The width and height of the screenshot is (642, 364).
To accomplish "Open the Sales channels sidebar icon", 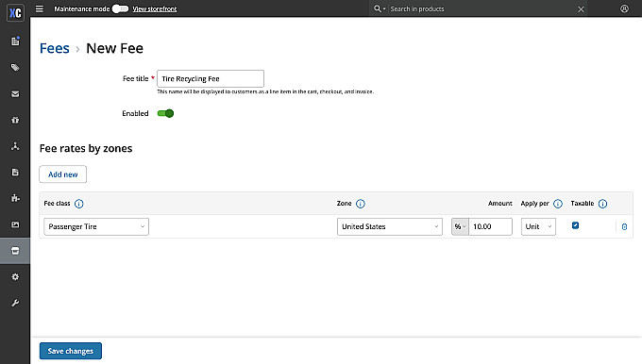I will click(15, 146).
